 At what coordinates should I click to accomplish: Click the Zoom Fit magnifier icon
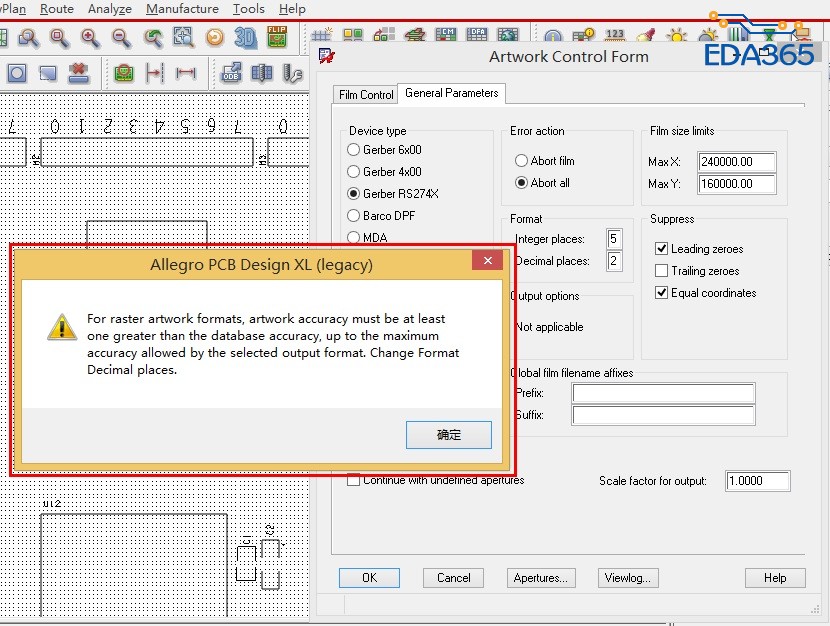[x=59, y=37]
